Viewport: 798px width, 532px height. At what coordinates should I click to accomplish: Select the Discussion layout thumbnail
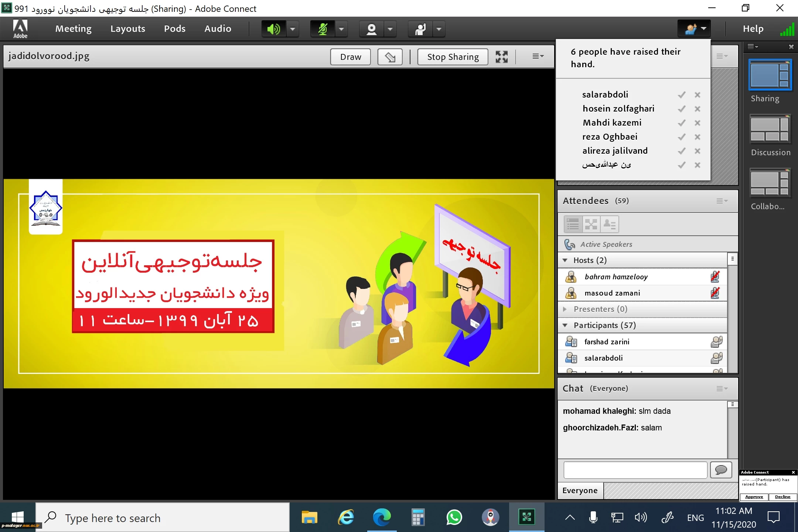(770, 129)
